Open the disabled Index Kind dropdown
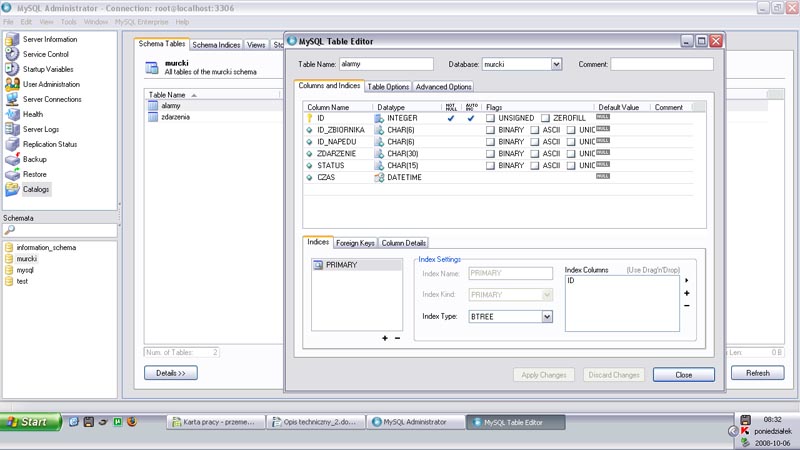The width and height of the screenshot is (800, 450). point(547,295)
